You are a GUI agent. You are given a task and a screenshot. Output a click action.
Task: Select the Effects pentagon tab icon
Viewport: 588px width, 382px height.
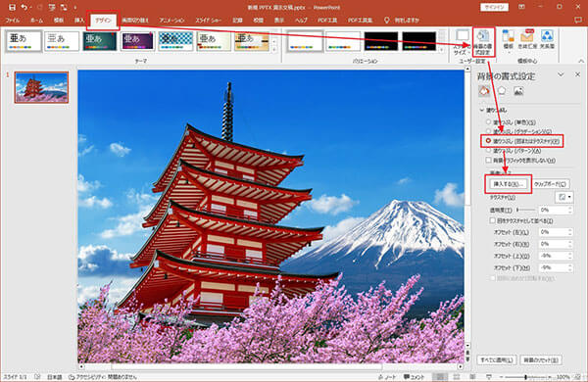point(502,91)
